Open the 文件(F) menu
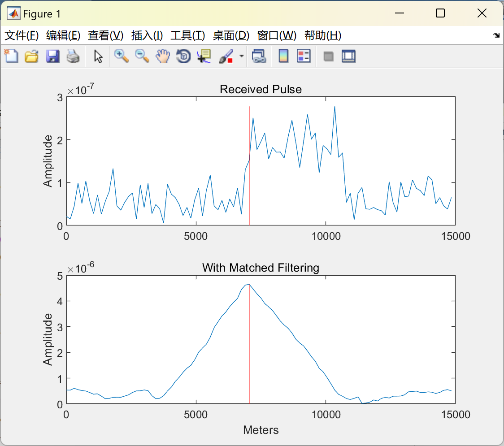Image resolution: width=504 pixels, height=446 pixels. [x=22, y=35]
